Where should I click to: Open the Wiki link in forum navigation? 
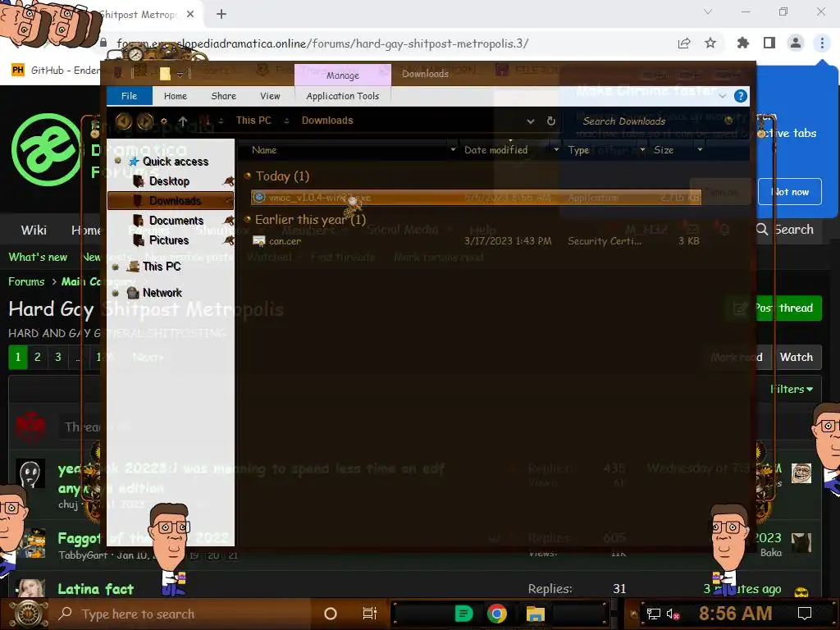pos(34,230)
